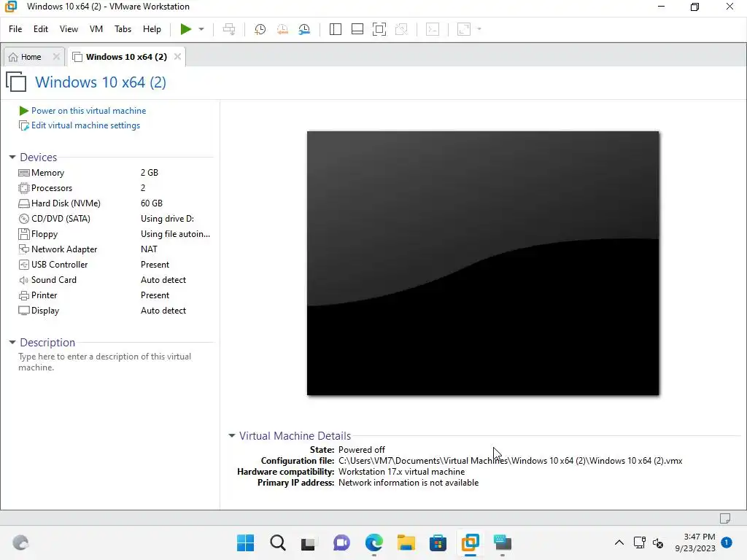Screen dimensions: 747x560
Task: Collapse the Virtual Machine Details section
Action: click(232, 436)
